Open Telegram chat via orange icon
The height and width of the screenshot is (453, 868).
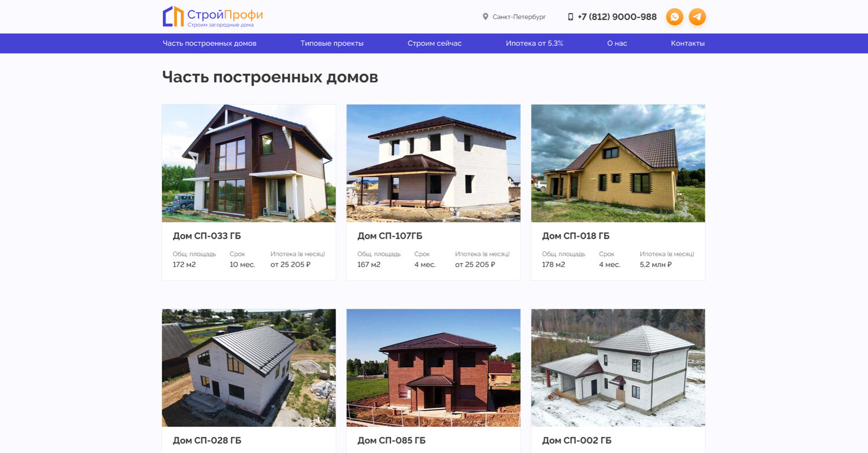[x=697, y=17]
